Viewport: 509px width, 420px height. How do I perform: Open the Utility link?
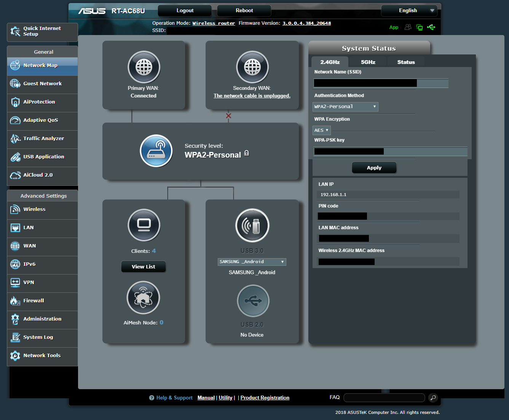225,398
